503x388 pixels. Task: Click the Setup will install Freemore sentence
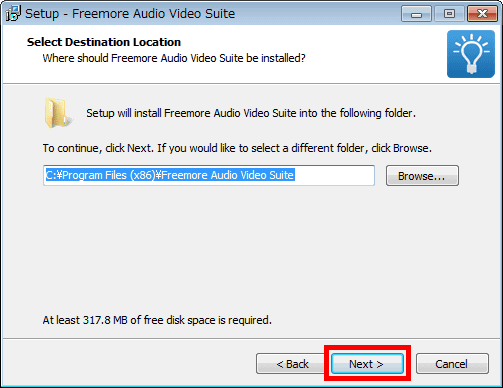(251, 113)
